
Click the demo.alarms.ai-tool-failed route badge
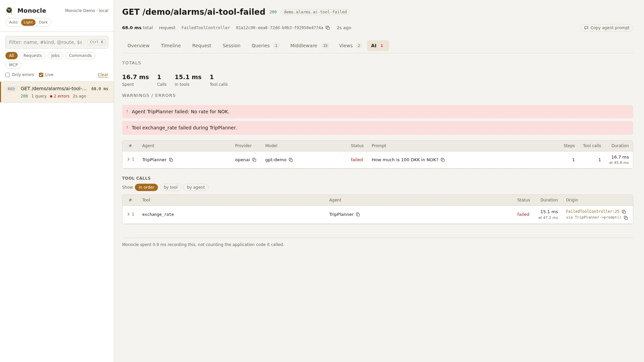point(315,12)
